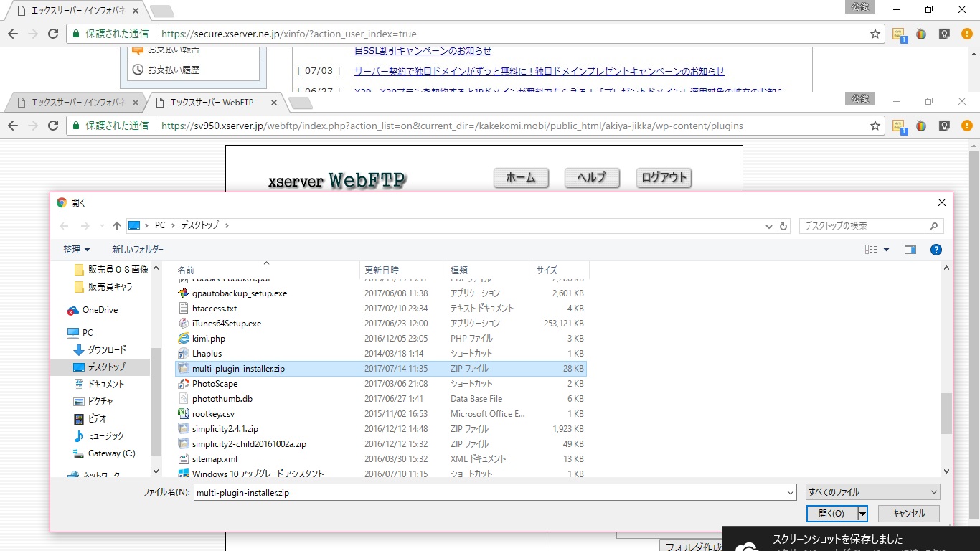
Task: Open the recent locations dropdown arrow
Action: click(x=100, y=225)
